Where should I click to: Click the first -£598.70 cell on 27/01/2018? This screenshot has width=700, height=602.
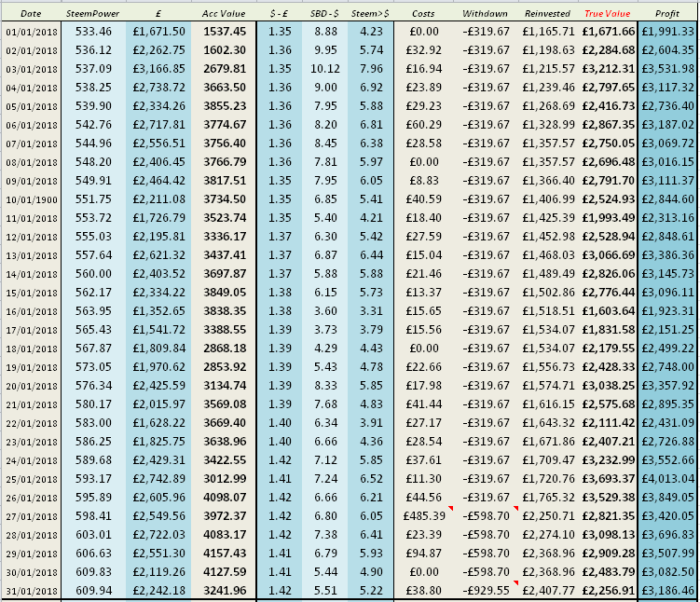486,516
